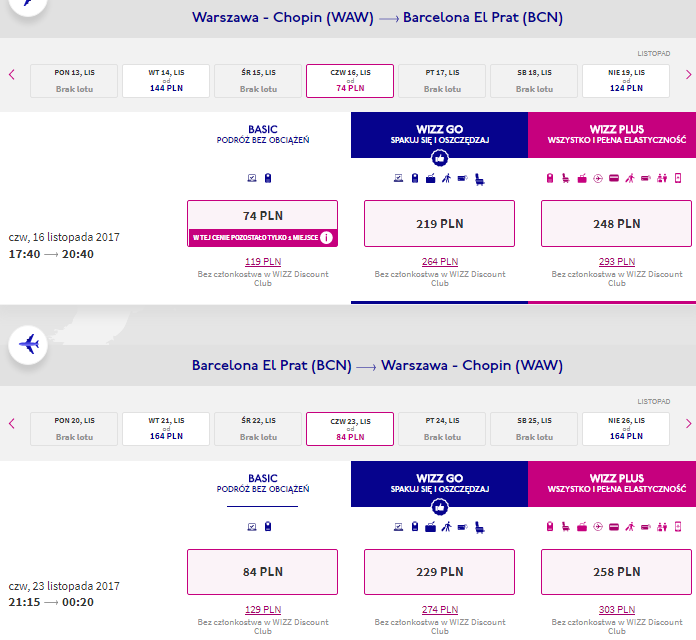Select outbound date CZW 16, LIS 74 PLN
Screen dimensions: 696x640
click(350, 81)
